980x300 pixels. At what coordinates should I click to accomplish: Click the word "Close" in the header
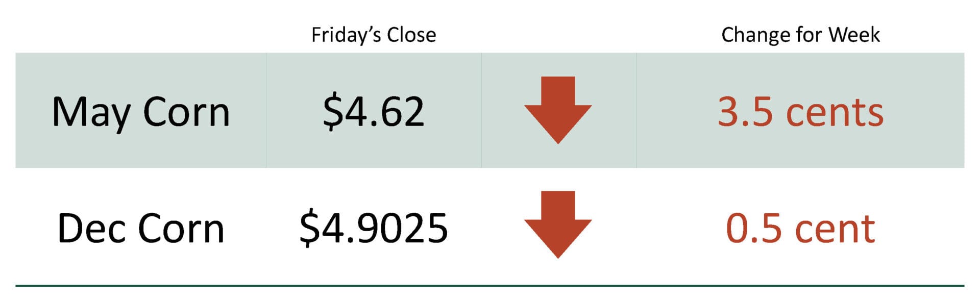click(x=411, y=35)
